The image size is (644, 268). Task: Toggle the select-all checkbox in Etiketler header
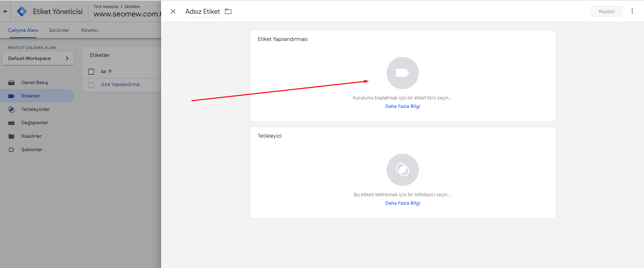click(91, 72)
